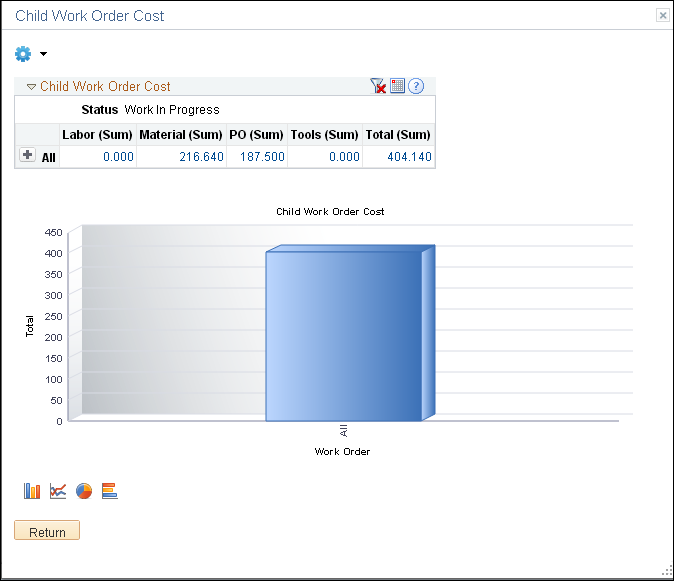Click the Total (Sum) column header
The height and width of the screenshot is (581, 674).
click(x=398, y=135)
